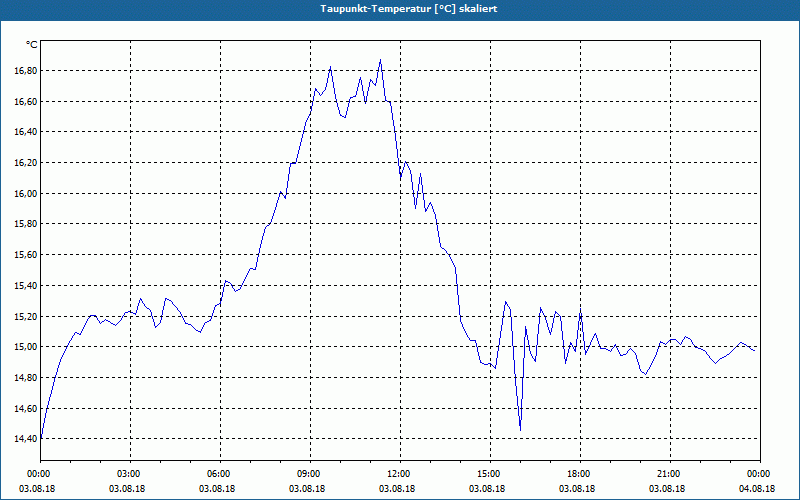
Task: Select the 15,20 y-axis value
Action: point(26,316)
